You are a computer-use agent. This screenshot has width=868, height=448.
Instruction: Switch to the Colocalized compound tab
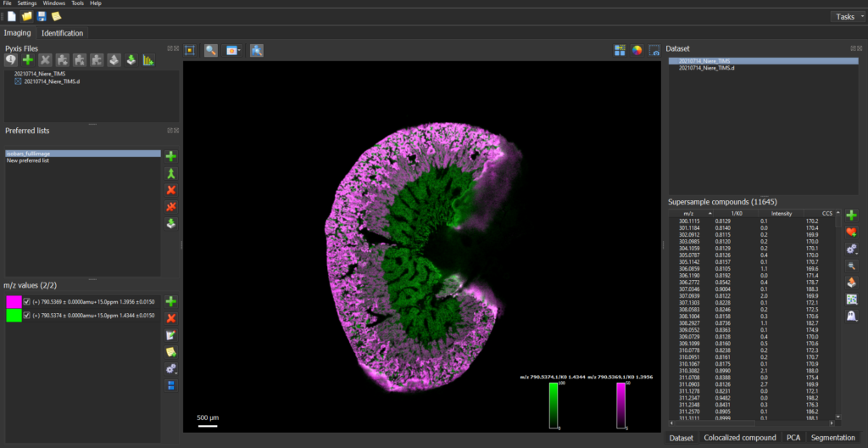tap(738, 438)
